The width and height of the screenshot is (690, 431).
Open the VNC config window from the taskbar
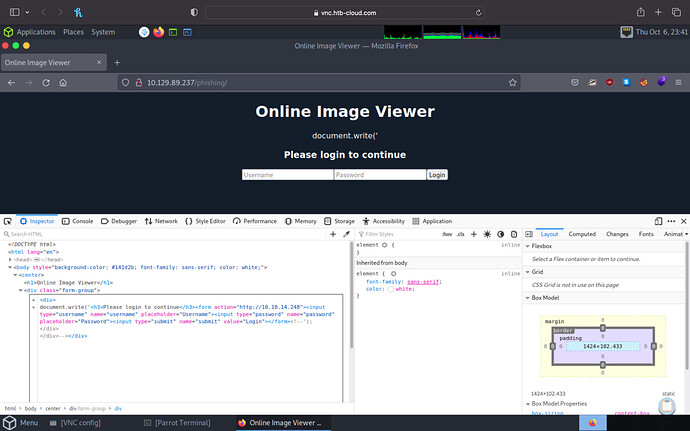coord(75,423)
